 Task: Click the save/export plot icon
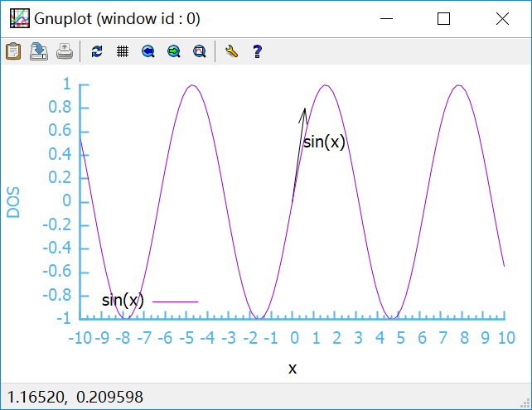click(x=39, y=51)
